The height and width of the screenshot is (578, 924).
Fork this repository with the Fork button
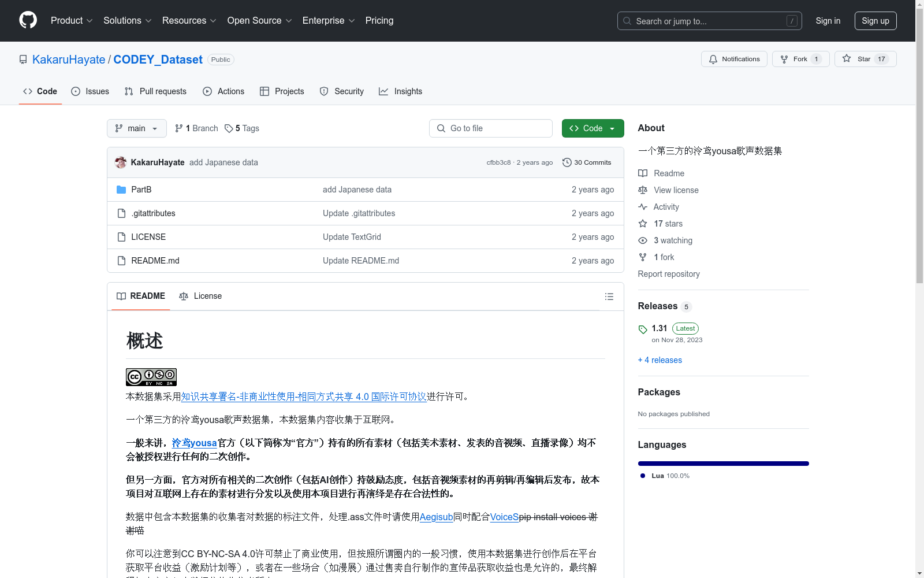pos(800,59)
